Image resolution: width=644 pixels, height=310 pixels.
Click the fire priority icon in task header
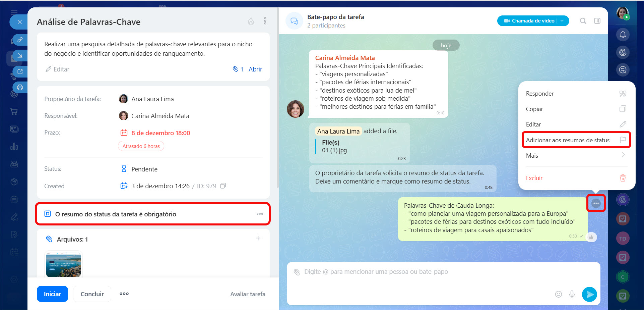point(251,21)
